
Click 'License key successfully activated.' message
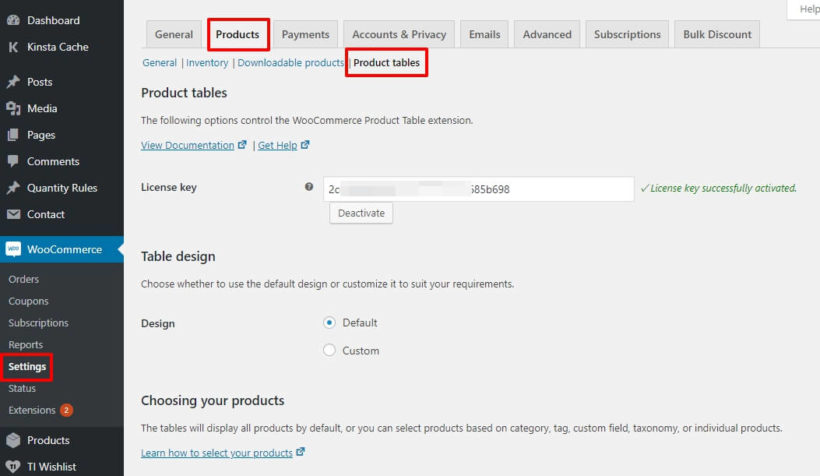pos(719,188)
